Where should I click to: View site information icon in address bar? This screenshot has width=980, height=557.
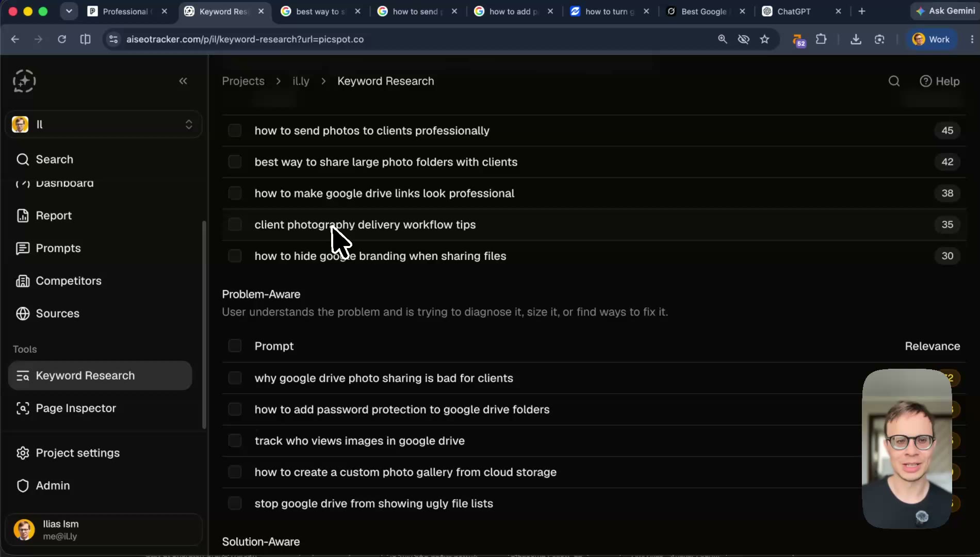113,39
